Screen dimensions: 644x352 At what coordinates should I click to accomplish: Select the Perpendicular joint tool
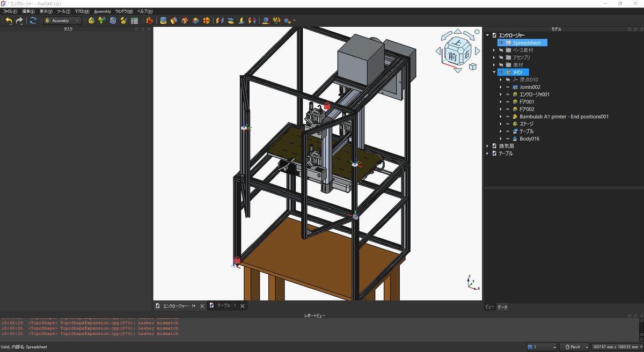240,20
